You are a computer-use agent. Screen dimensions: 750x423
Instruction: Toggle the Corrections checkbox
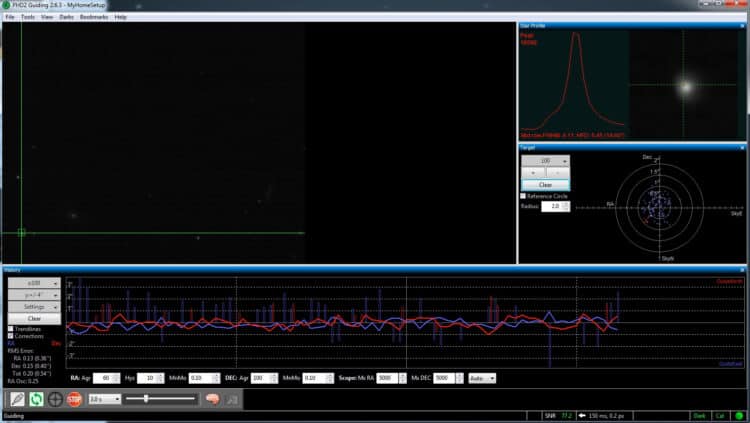[x=11, y=336]
